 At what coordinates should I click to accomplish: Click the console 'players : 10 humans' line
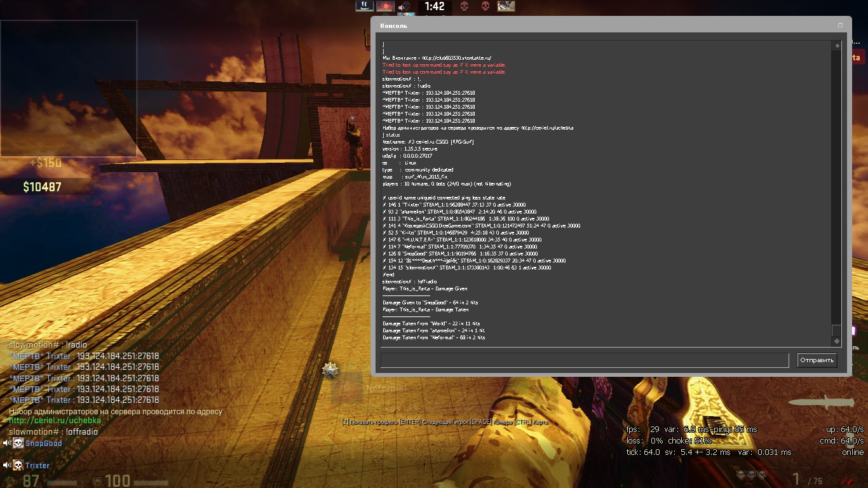[x=447, y=184]
